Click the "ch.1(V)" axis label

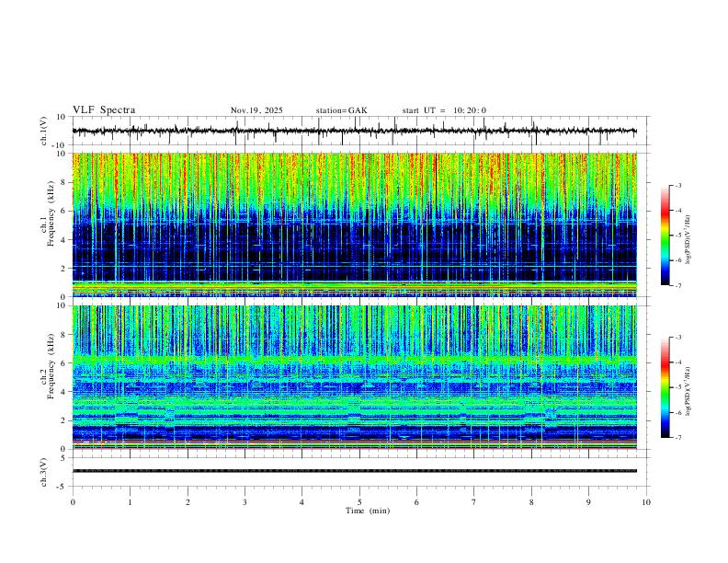[x=45, y=131]
